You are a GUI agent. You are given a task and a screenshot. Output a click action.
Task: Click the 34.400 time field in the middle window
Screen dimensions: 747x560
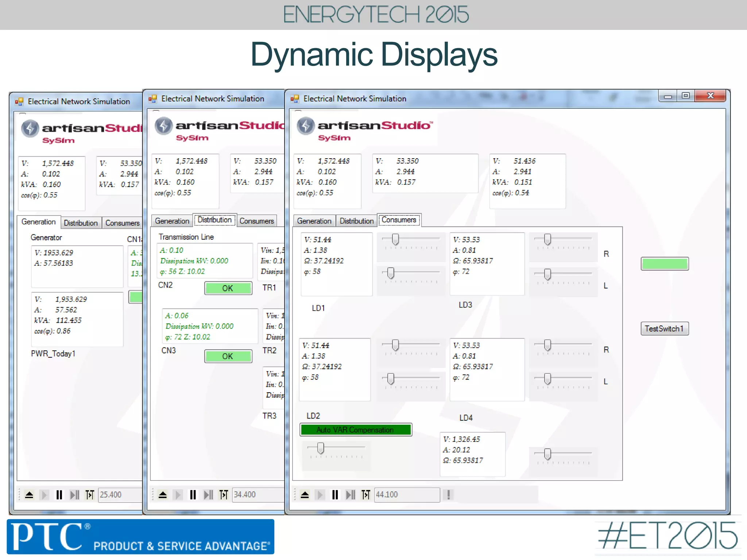258,495
